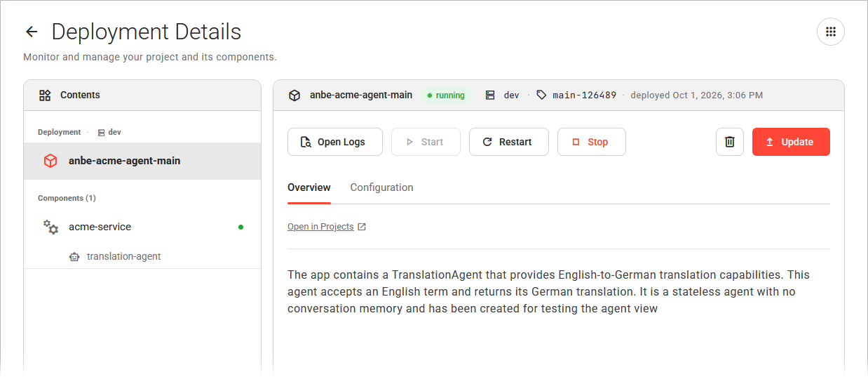
Task: Click the Deployment Details heading
Action: coord(147,32)
